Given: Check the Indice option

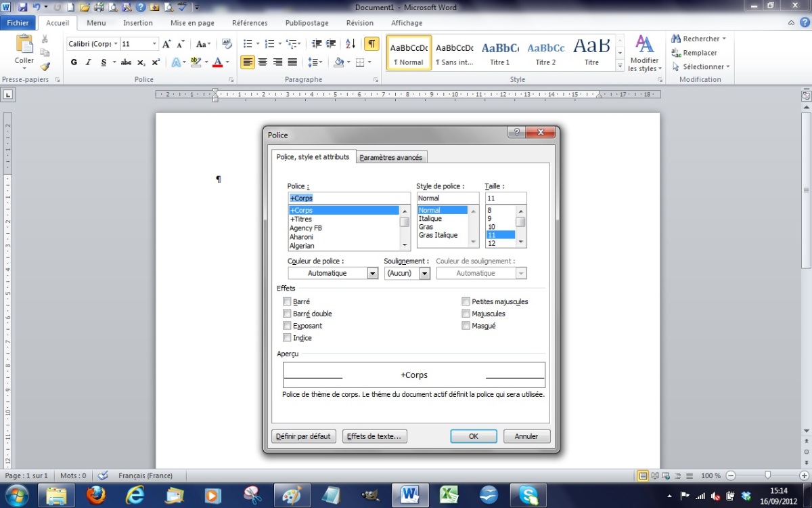Looking at the screenshot, I should (287, 338).
